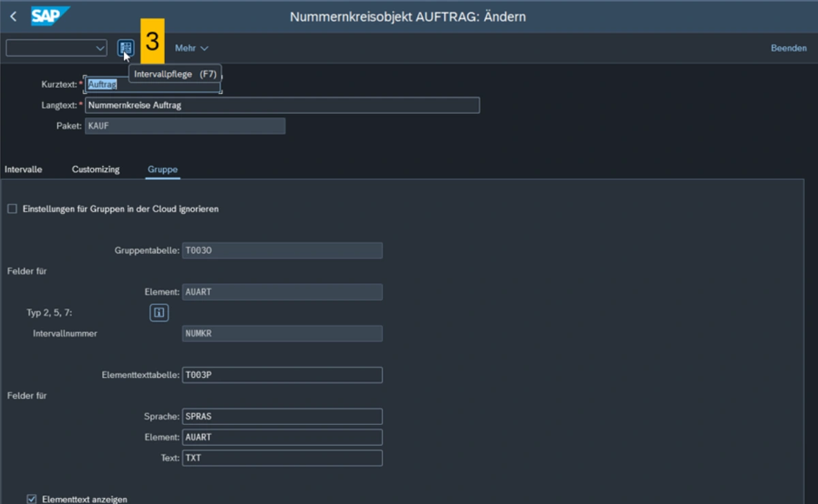Select the Gruppe tab

[163, 170]
